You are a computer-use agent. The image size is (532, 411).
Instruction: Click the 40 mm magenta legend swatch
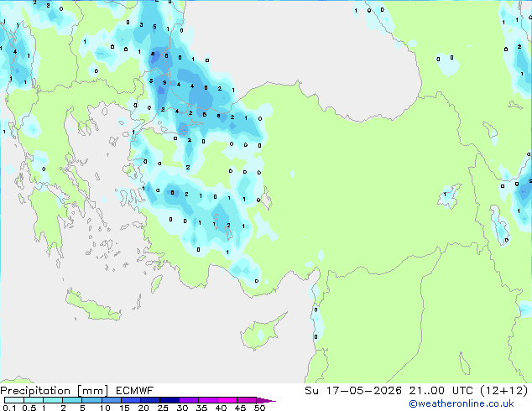(227, 400)
